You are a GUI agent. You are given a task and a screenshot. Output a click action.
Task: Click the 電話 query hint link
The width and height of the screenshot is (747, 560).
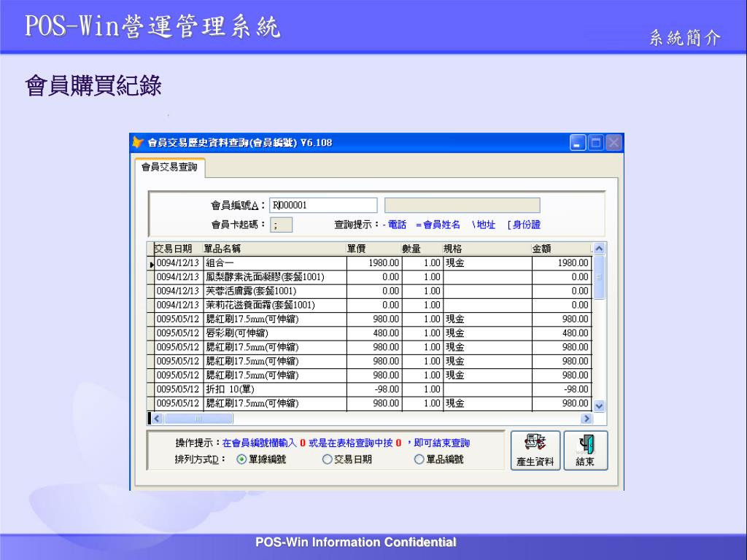[x=394, y=225]
